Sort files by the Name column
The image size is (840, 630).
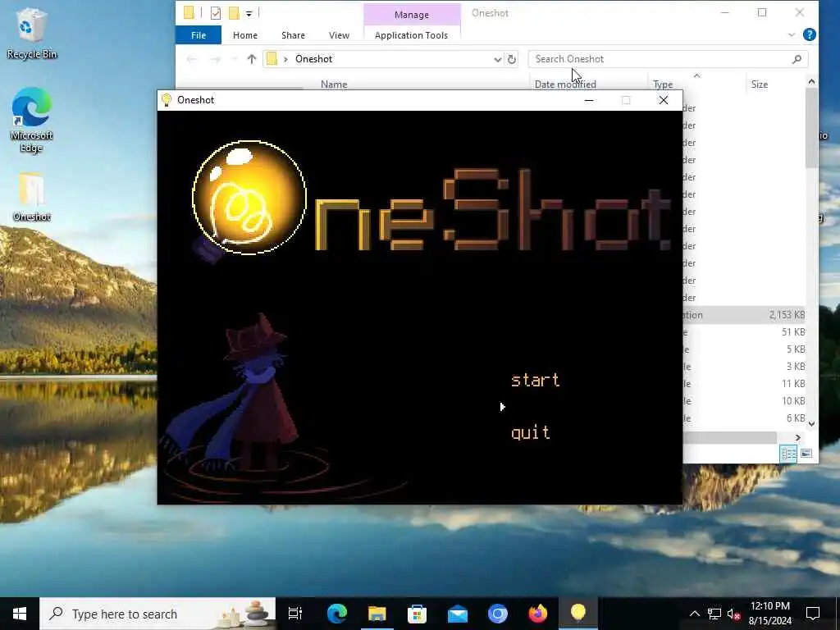334,84
